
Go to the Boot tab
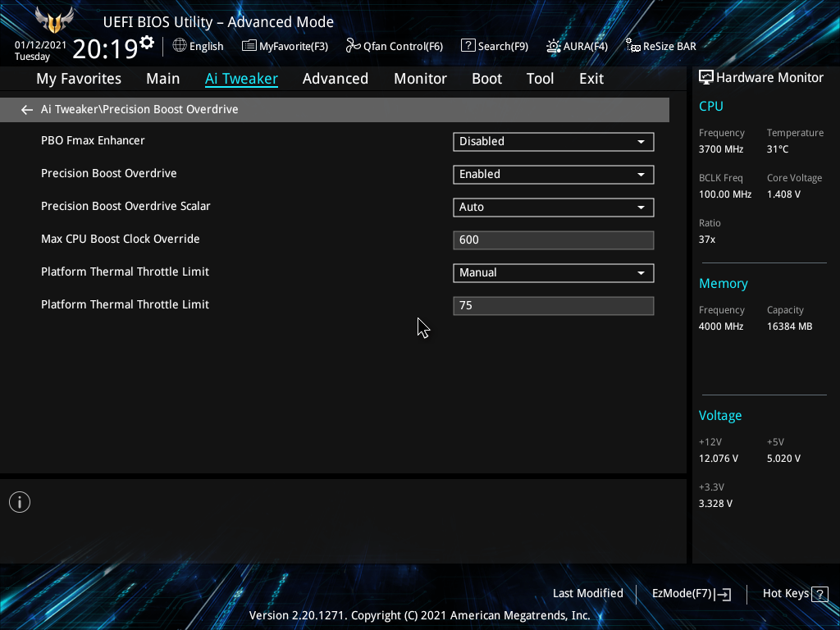pyautogui.click(x=486, y=79)
